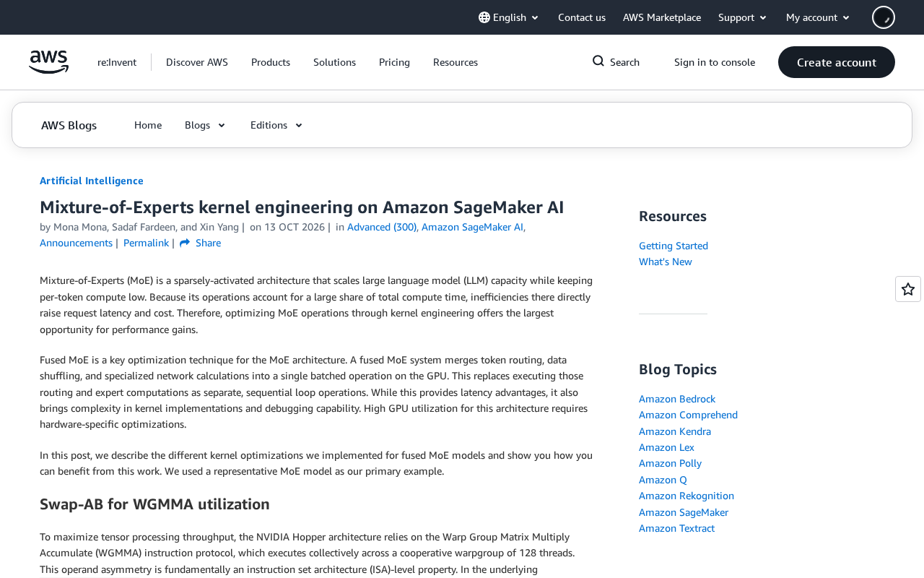Open the Artificial Intelligence category link
924x578 pixels.
92,181
